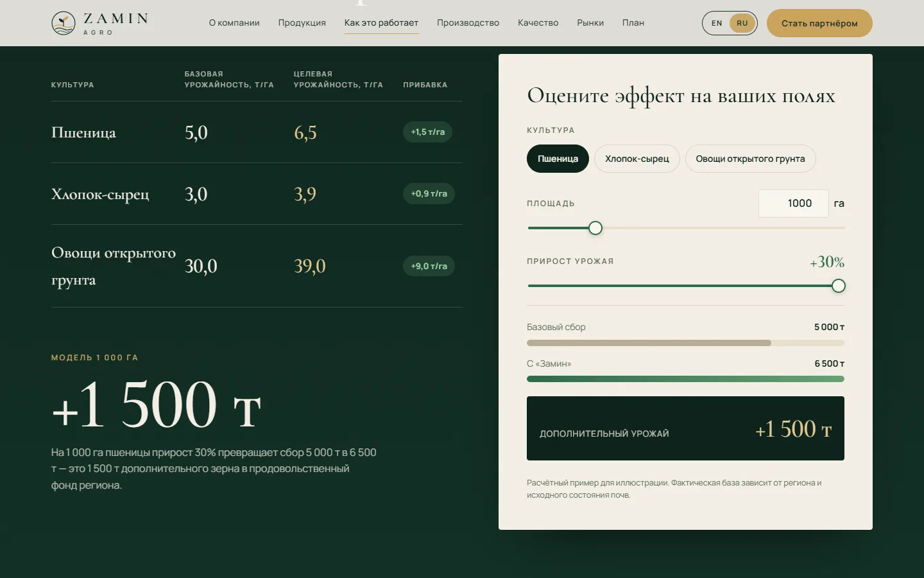Click the base yield value 5,0

pos(196,133)
